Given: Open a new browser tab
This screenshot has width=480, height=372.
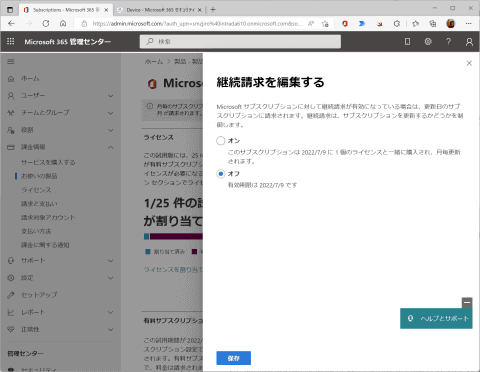Looking at the screenshot, I should pos(213,10).
